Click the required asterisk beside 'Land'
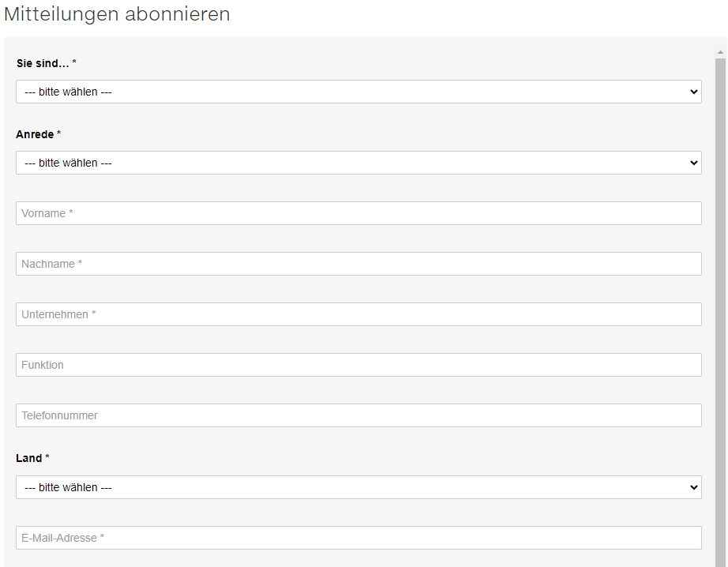Viewport: 728px width, 567px height. (47, 458)
